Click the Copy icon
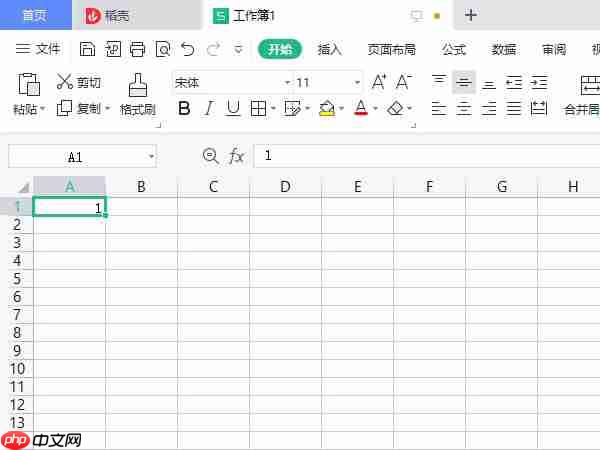This screenshot has height=450, width=600. tap(64, 108)
